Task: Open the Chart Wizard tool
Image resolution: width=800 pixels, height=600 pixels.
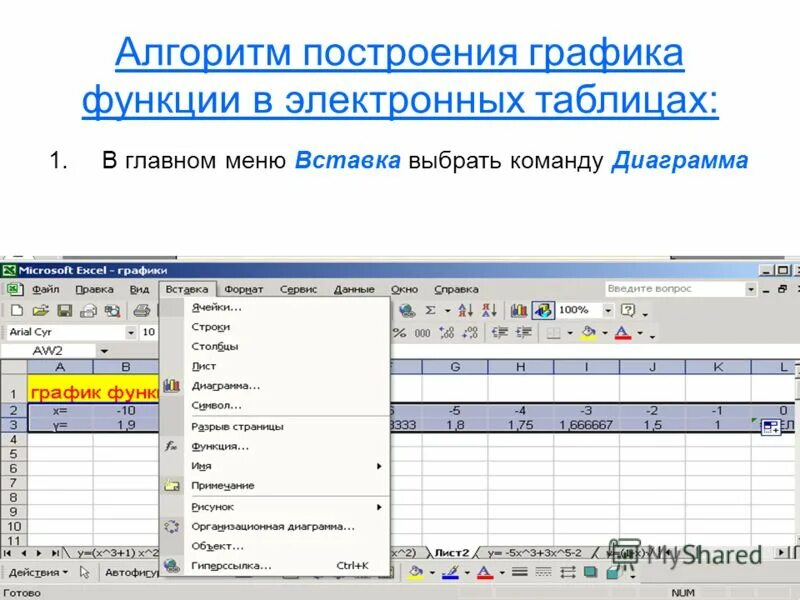Action: [x=519, y=311]
